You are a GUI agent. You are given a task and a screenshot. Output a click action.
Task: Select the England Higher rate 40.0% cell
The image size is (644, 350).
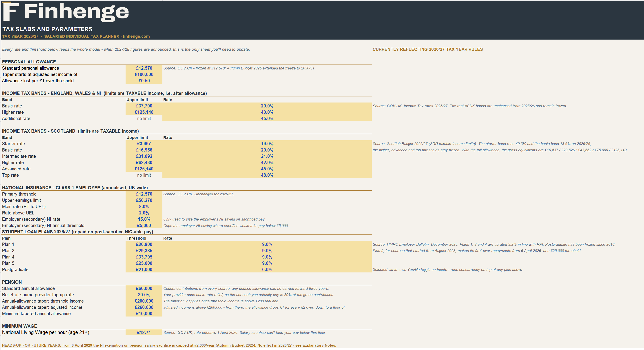tap(267, 112)
